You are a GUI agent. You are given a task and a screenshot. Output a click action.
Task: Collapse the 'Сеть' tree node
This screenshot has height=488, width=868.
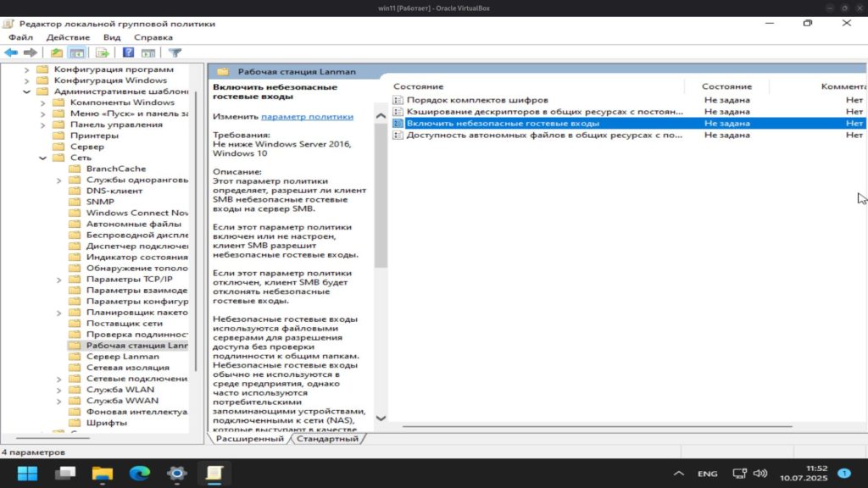pyautogui.click(x=42, y=158)
